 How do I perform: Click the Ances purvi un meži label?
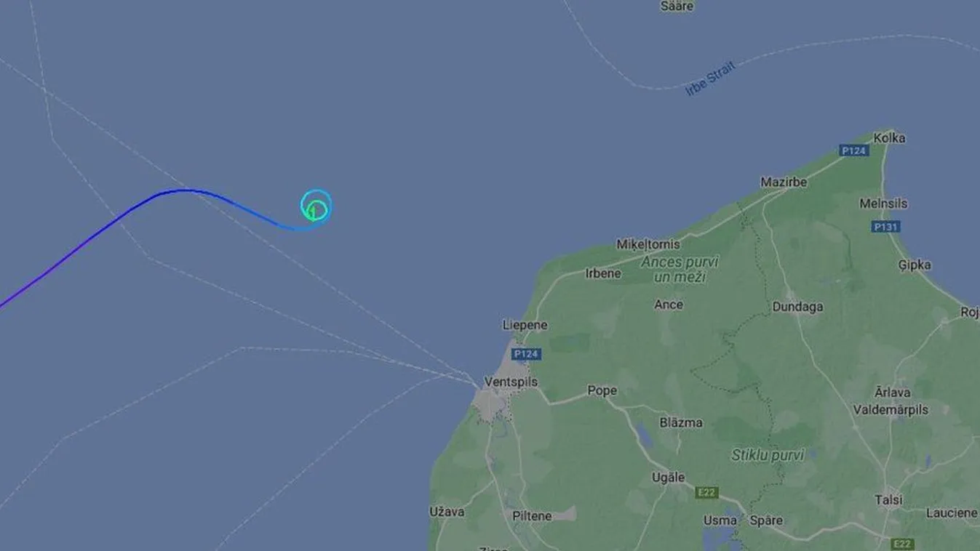[x=680, y=269]
